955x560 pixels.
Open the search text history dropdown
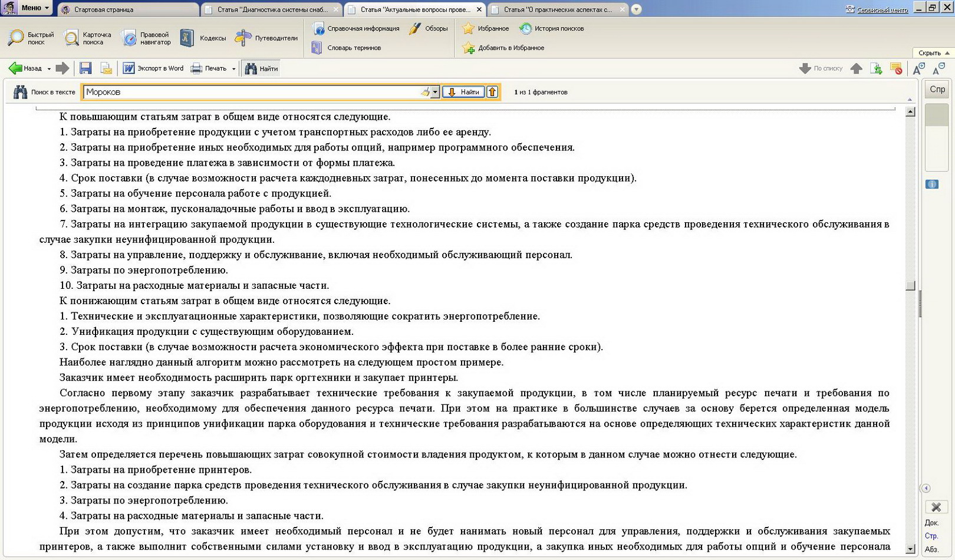[x=435, y=92]
